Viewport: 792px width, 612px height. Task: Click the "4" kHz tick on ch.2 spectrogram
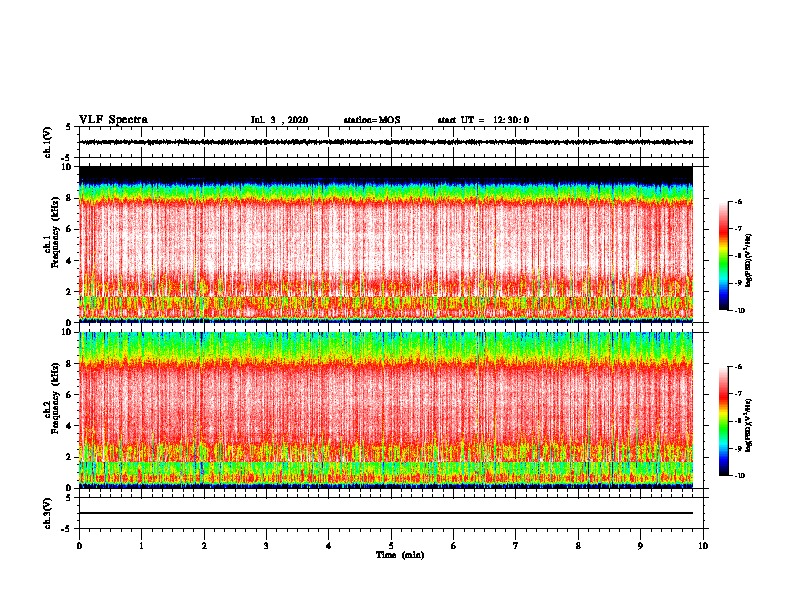(x=69, y=426)
